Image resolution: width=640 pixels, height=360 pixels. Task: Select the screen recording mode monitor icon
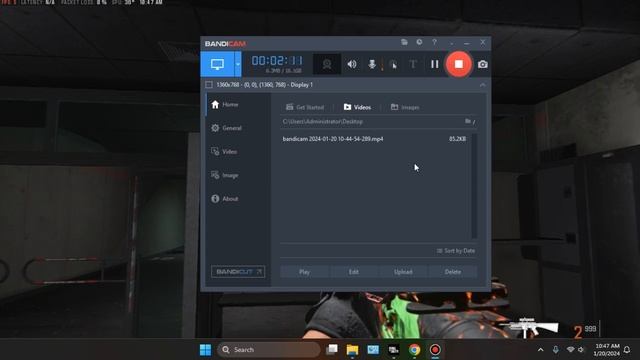[x=217, y=64]
